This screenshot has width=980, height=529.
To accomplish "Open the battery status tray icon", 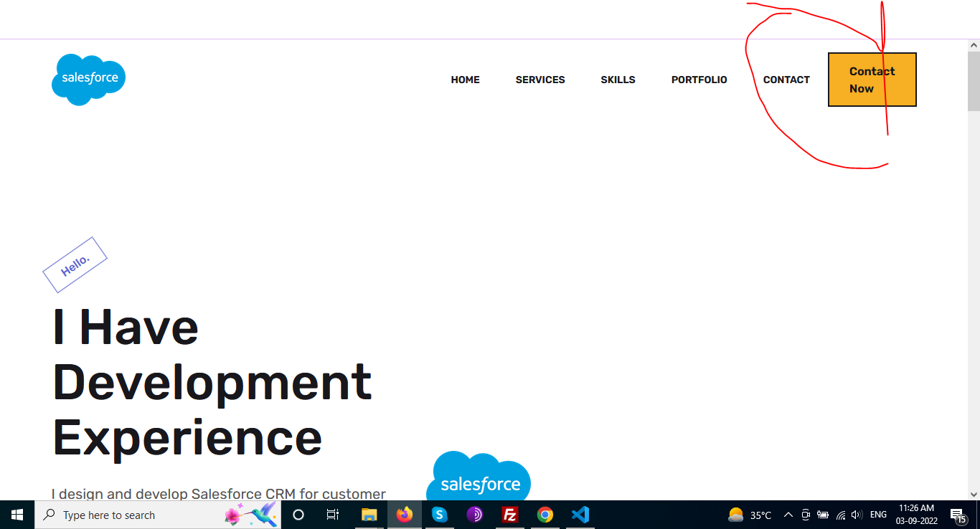I will pyautogui.click(x=823, y=515).
